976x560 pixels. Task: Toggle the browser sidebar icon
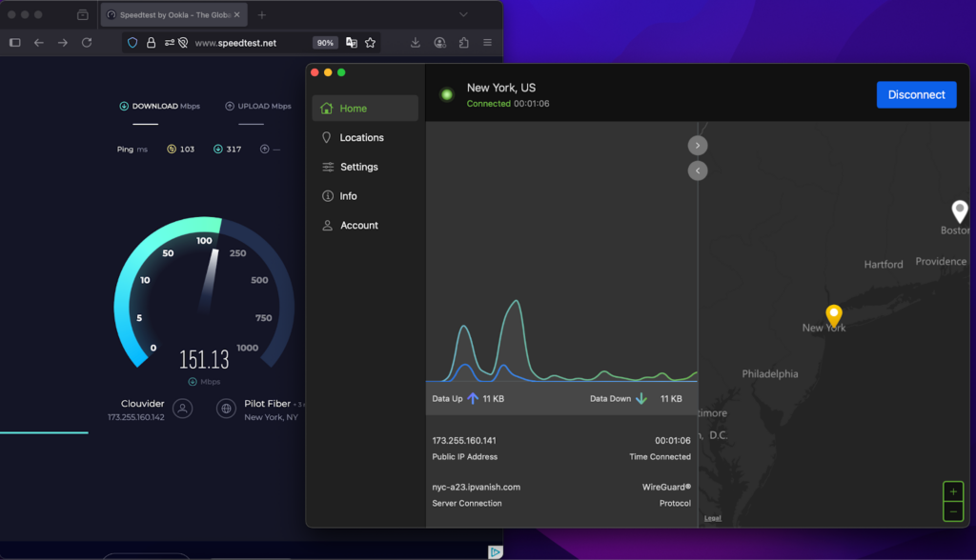pyautogui.click(x=15, y=42)
